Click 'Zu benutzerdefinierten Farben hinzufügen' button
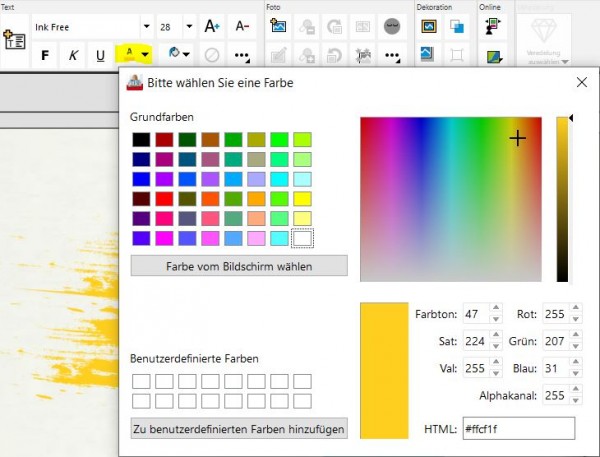 pyautogui.click(x=239, y=429)
